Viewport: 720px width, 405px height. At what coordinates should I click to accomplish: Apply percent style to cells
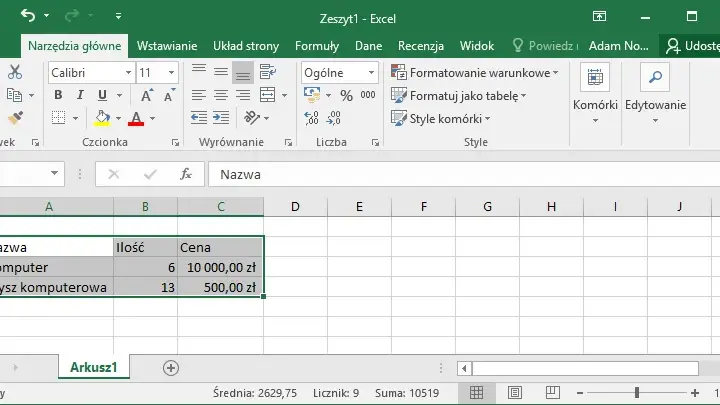pos(346,96)
